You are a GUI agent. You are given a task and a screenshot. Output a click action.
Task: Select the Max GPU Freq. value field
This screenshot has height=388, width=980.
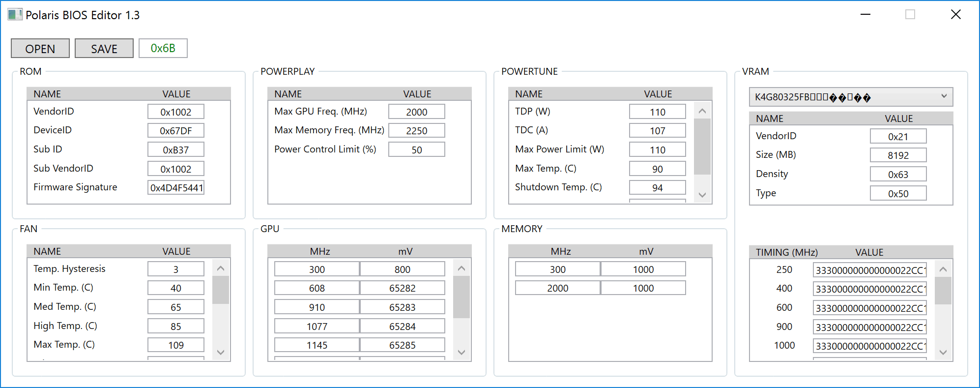pyautogui.click(x=416, y=112)
